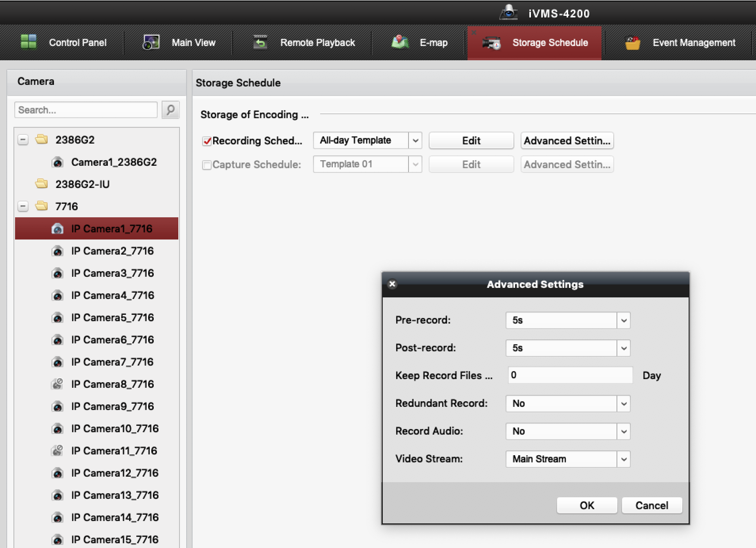
Task: Click the Control Panel grid icon
Action: [x=29, y=42]
